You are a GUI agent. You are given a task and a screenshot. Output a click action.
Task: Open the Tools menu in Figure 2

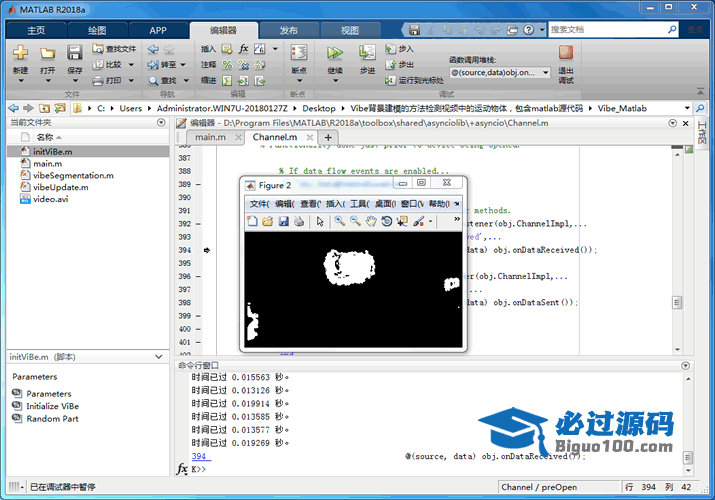pos(359,204)
